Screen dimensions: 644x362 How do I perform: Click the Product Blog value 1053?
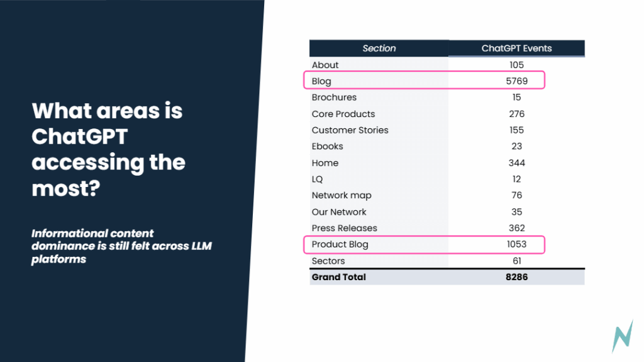(517, 244)
